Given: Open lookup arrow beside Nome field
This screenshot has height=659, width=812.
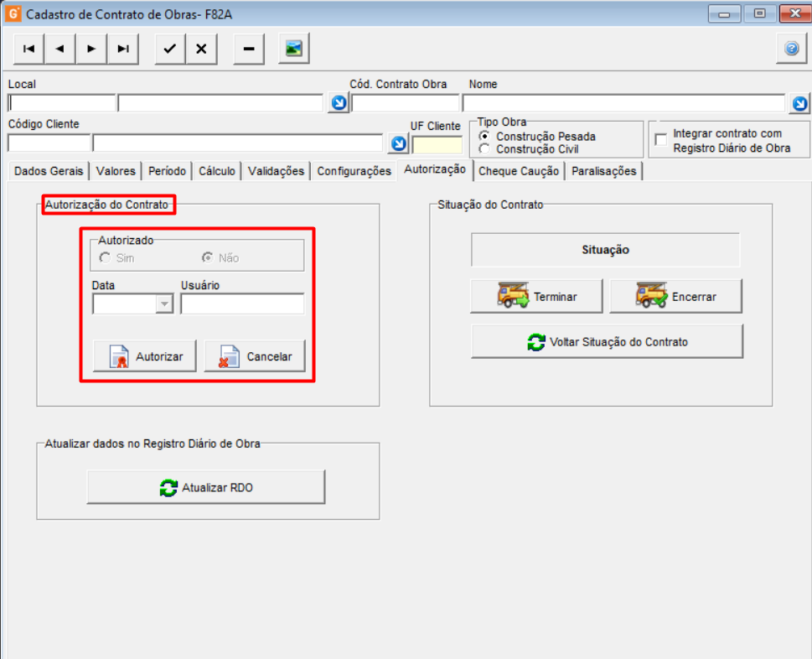Looking at the screenshot, I should click(x=800, y=104).
